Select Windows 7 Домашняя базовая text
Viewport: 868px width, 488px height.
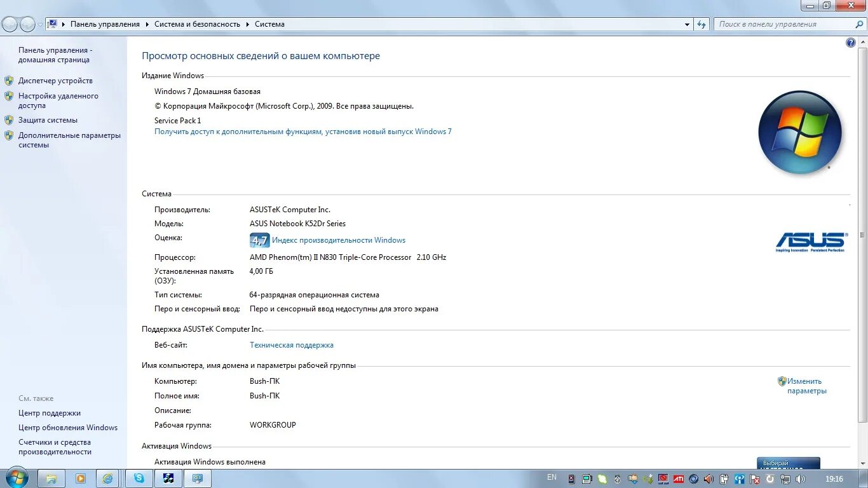[x=207, y=91]
